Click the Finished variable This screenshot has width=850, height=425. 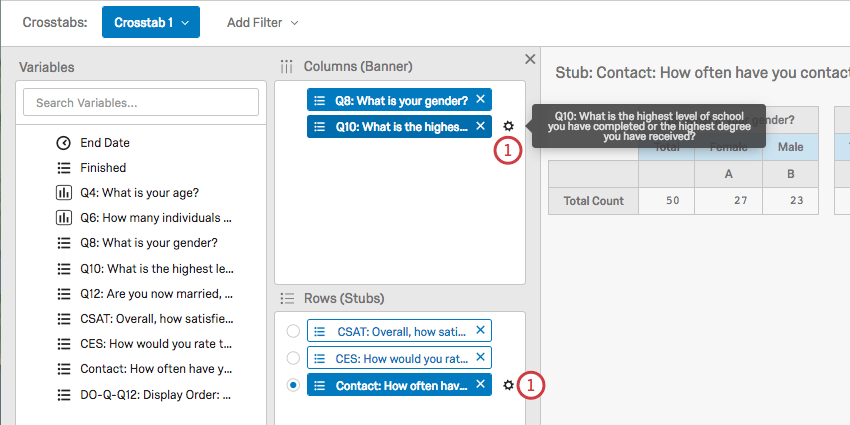[103, 168]
